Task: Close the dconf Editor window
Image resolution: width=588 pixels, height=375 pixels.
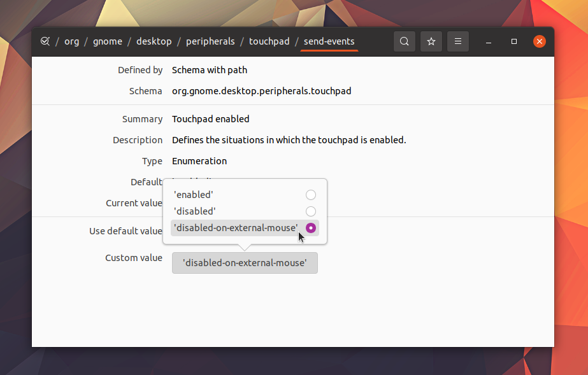Action: (539, 41)
